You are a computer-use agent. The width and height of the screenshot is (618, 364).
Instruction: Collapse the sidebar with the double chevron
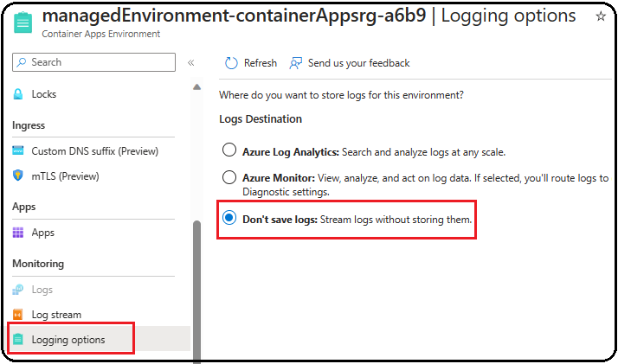(x=190, y=62)
